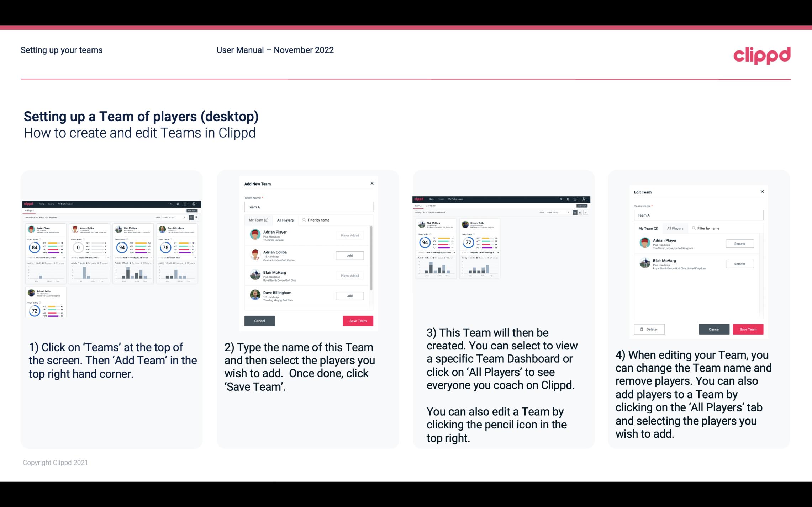The width and height of the screenshot is (812, 507).
Task: Click the player avatar for Dave Billingham
Action: (255, 295)
